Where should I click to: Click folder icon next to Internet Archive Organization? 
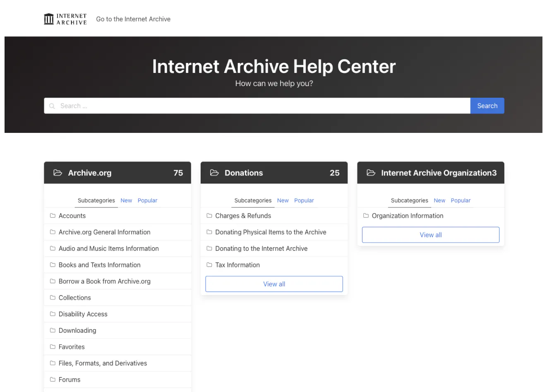tap(371, 173)
